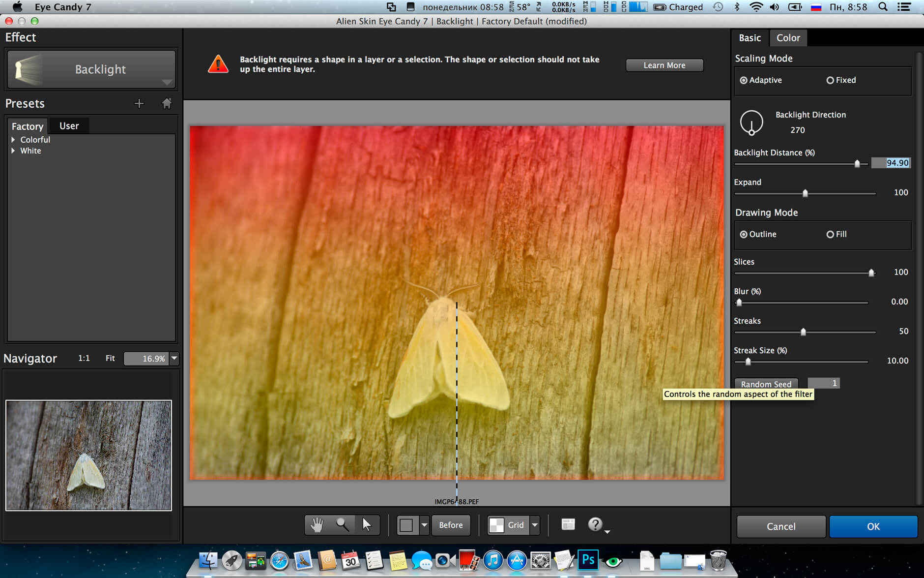The image size is (924, 578).
Task: Click the Navigator moth thumbnail
Action: tap(88, 455)
